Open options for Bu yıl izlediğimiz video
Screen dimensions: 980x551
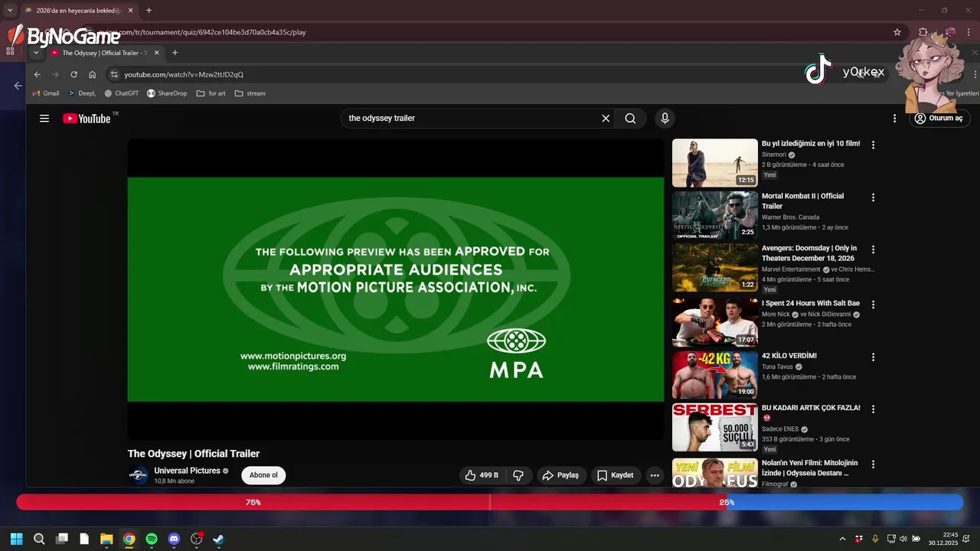pyautogui.click(x=873, y=145)
